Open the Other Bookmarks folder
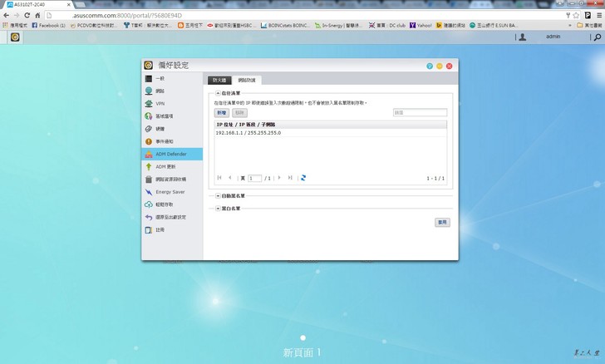605x364 pixels. point(589,25)
